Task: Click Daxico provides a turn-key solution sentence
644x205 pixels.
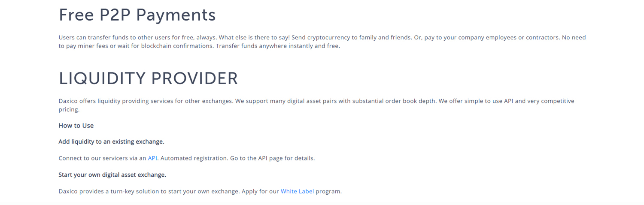Action: (x=149, y=191)
